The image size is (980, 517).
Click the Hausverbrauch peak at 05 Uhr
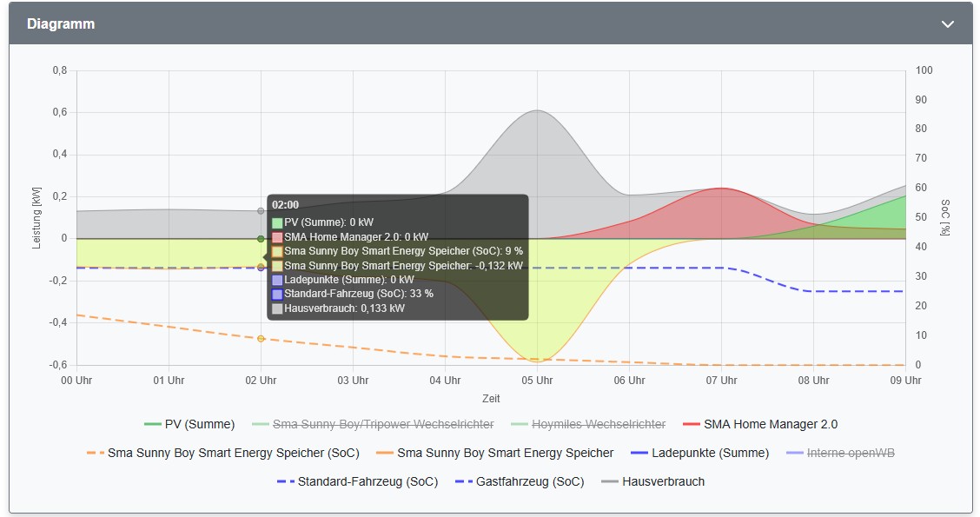[x=537, y=110]
